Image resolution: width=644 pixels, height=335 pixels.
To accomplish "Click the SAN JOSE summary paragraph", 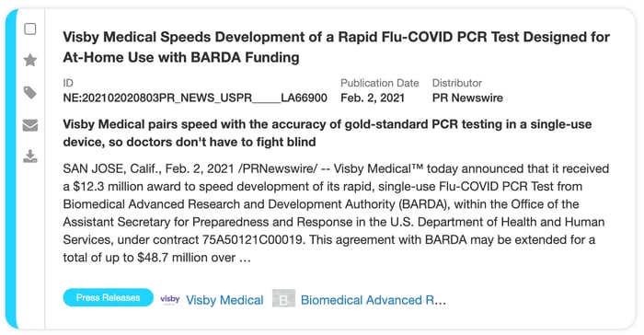I will 336,213.
